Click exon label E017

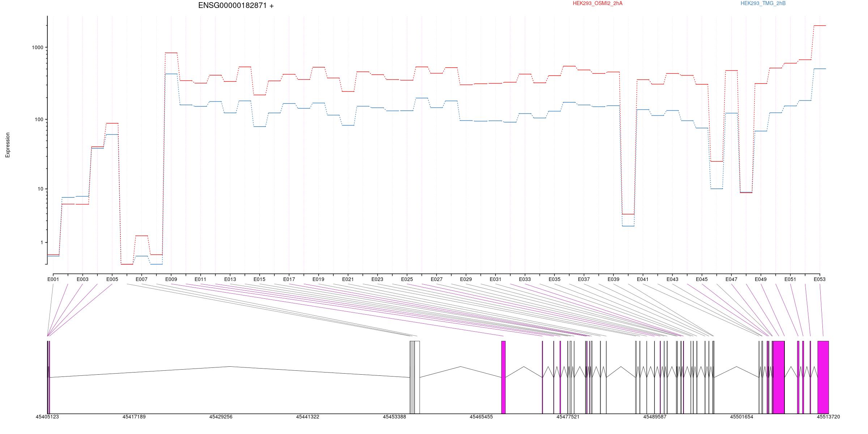pyautogui.click(x=289, y=279)
